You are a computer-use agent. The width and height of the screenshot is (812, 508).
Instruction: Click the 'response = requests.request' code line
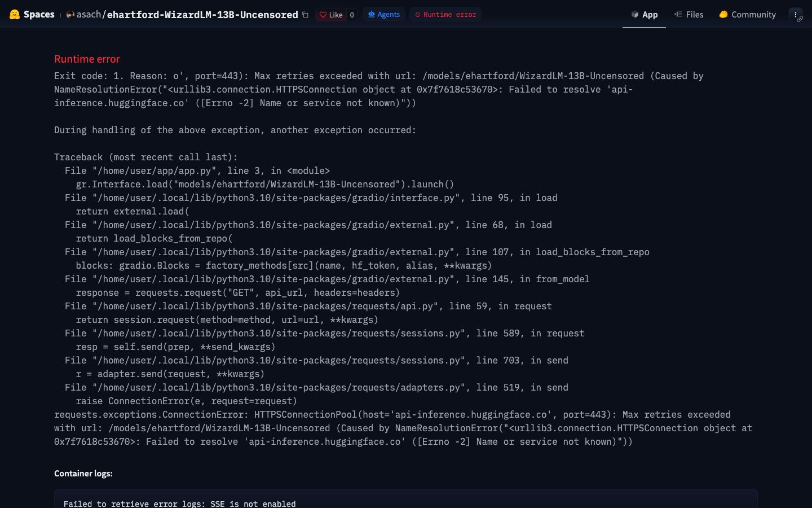pos(238,292)
